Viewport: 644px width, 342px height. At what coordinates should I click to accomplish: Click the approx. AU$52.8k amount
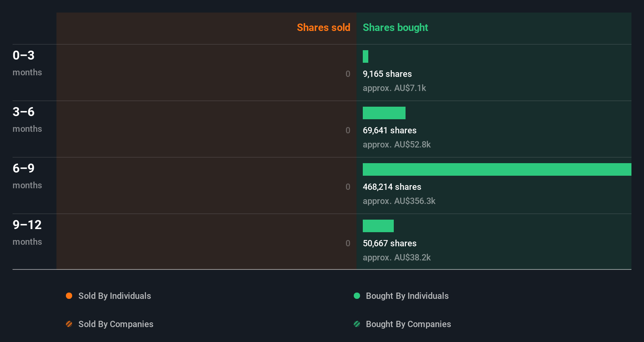point(397,145)
